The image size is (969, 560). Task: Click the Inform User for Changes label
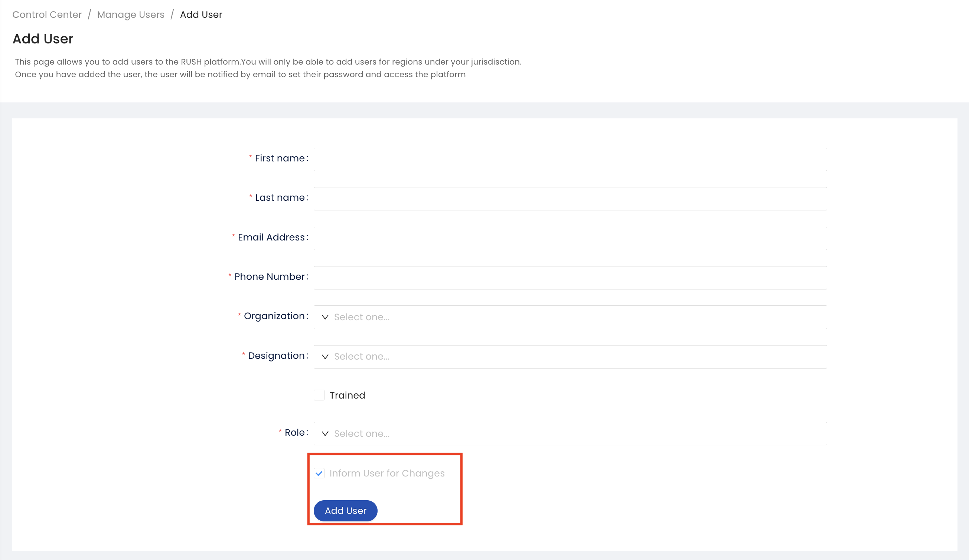pyautogui.click(x=387, y=473)
